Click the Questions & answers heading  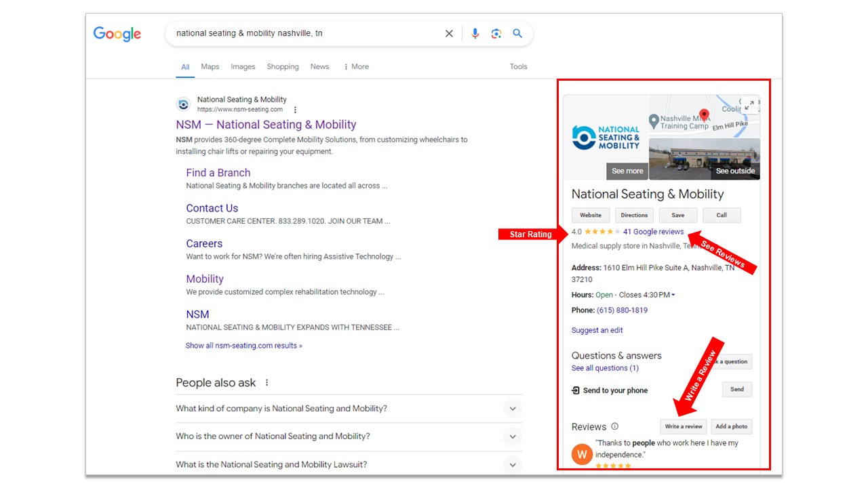[616, 356]
